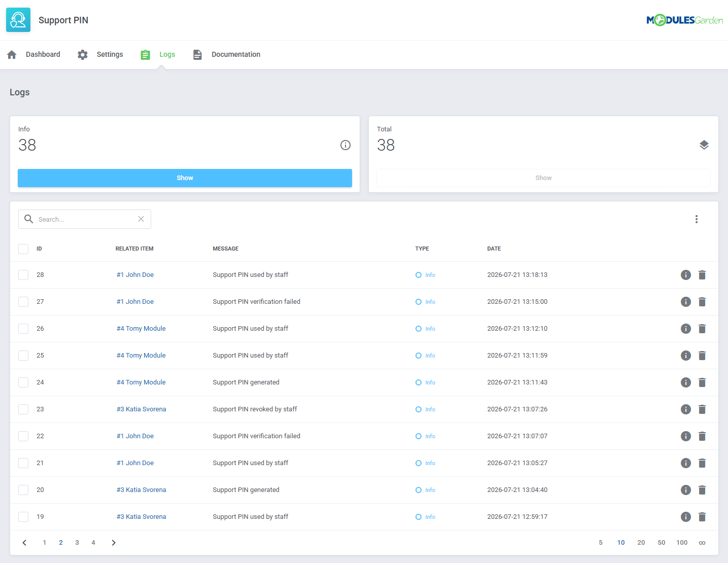Delete log entry 23
The image size is (728, 563).
pos(702,409)
